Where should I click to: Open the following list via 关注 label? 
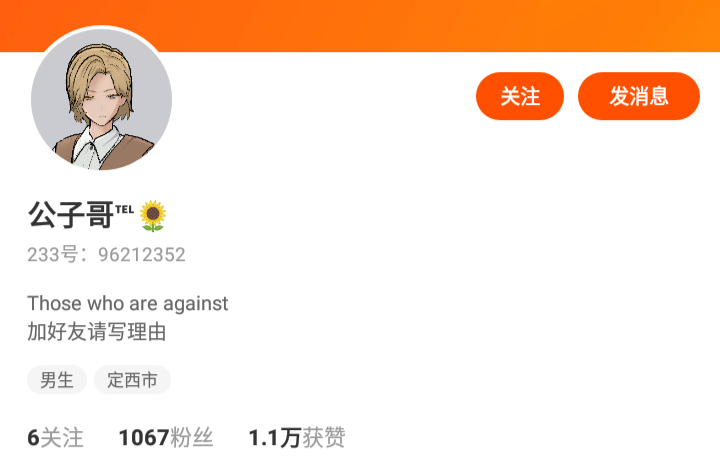[62, 438]
